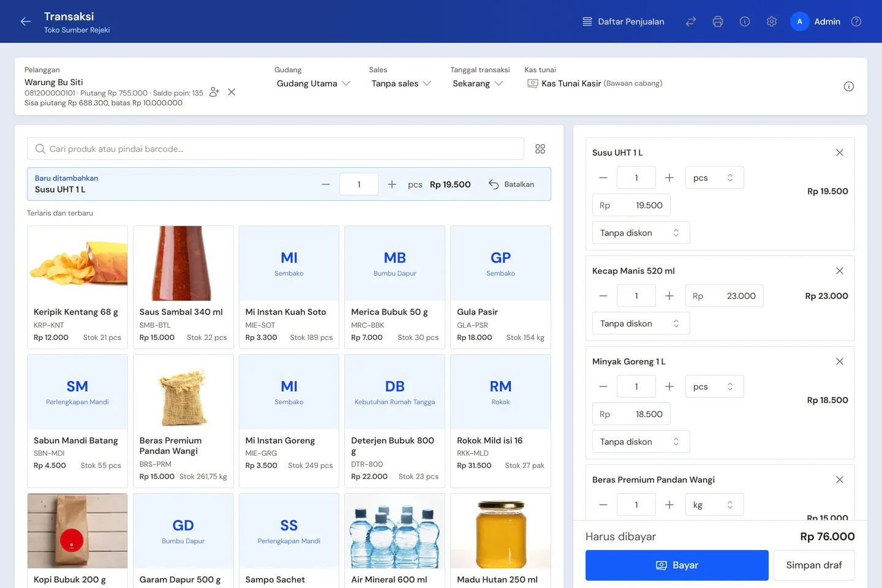This screenshot has height=588, width=882.
Task: Open the Tanpa sales dropdown
Action: pos(401,83)
